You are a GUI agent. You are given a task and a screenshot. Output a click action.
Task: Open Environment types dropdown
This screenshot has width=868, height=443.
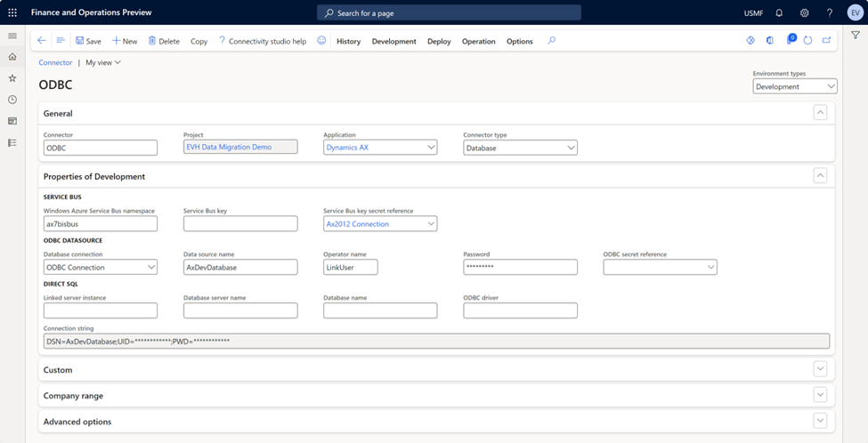point(795,86)
